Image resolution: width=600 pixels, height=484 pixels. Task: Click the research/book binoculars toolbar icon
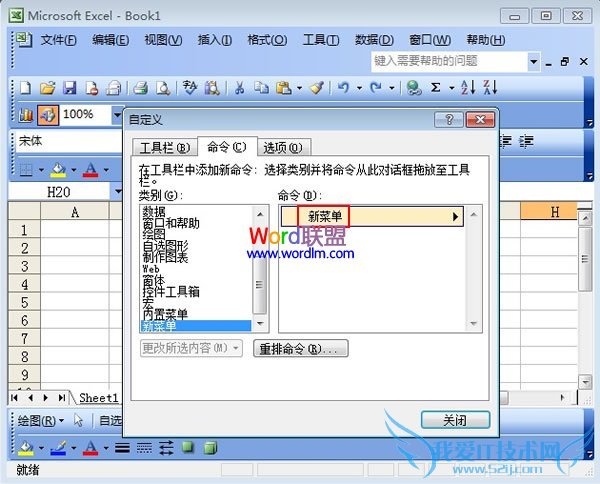tap(212, 88)
